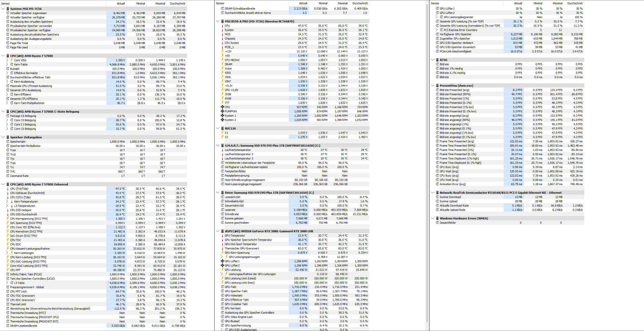Expand the Kern-Temperaturen row
This screenshot has width=644, height=331.
point(7,202)
